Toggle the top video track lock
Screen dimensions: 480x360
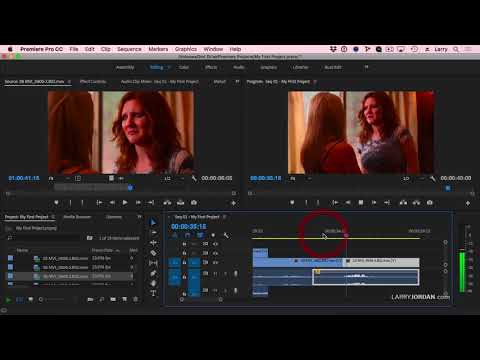[184, 244]
